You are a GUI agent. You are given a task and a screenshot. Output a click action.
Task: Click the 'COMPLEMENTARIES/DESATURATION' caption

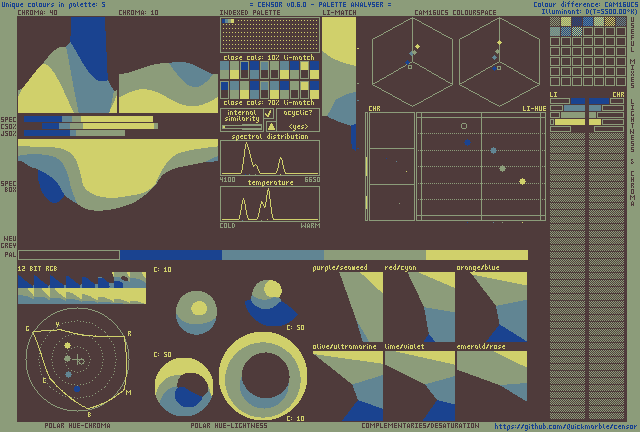click(420, 425)
